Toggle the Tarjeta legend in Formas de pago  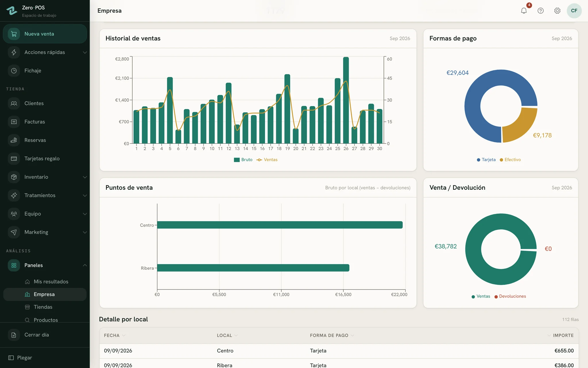(x=486, y=160)
